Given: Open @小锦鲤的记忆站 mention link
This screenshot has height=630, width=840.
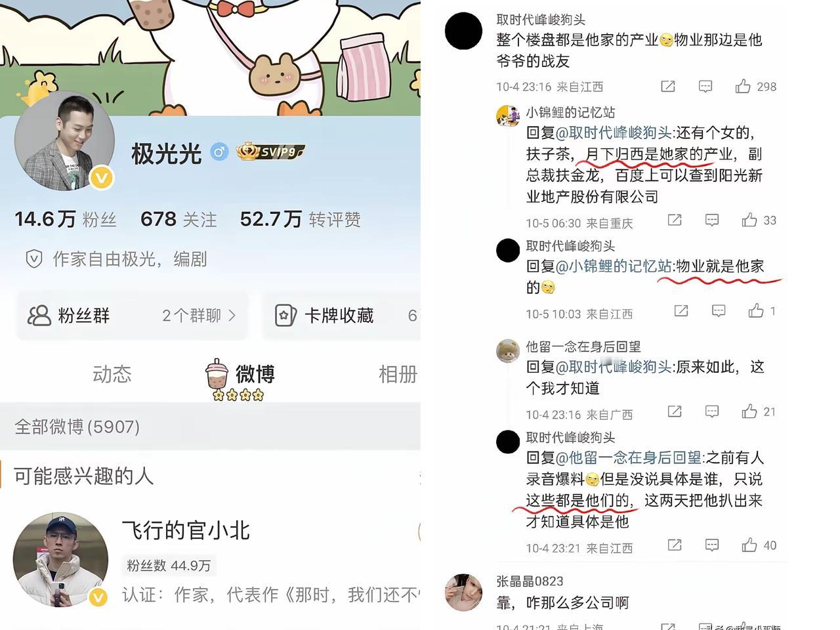Looking at the screenshot, I should [614, 266].
